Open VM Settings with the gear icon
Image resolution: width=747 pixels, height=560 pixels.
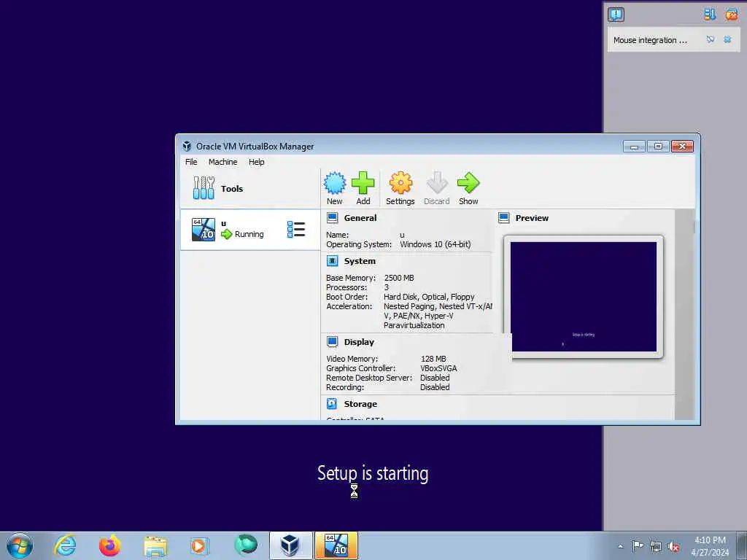[400, 183]
